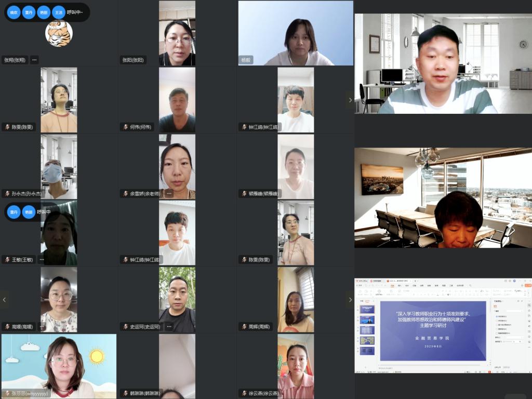Show next participants page using lower right arrow
Image resolution: width=532 pixels, height=399 pixels.
pos(350,299)
